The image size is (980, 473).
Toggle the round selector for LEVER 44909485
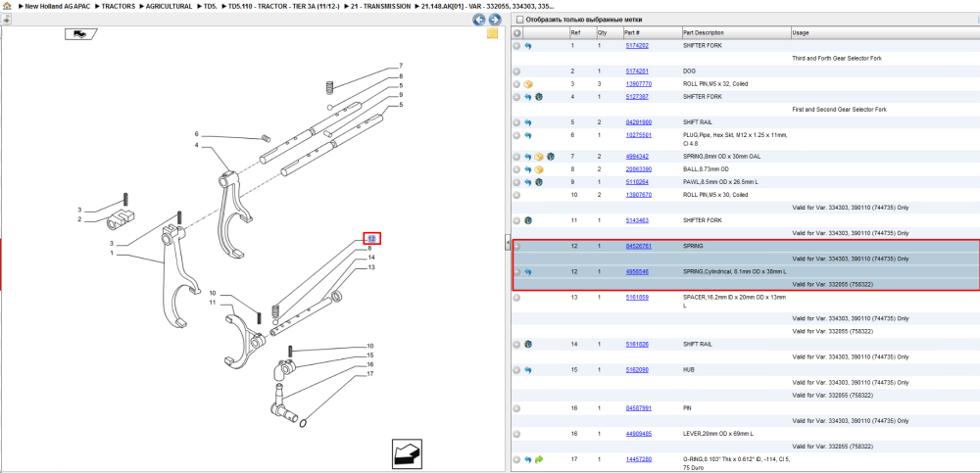coord(516,434)
